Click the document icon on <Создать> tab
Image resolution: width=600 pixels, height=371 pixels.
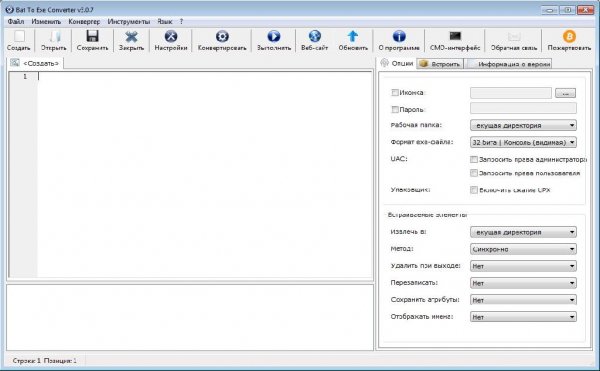click(x=15, y=63)
